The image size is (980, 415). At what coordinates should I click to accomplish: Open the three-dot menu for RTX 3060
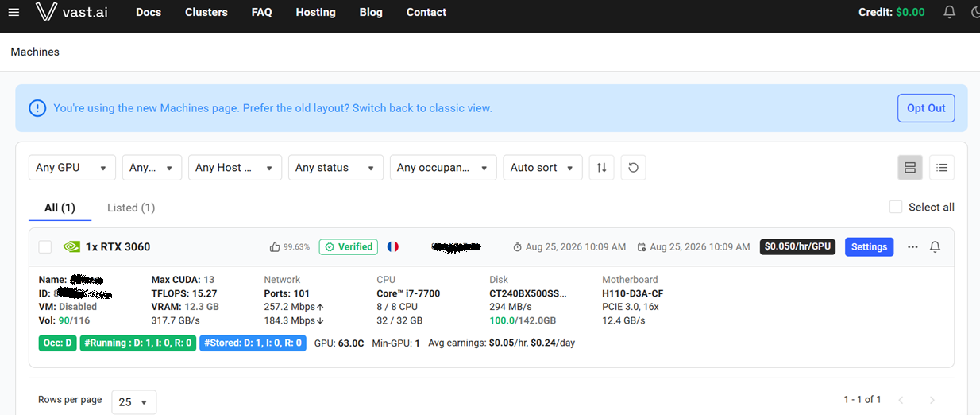[912, 247]
